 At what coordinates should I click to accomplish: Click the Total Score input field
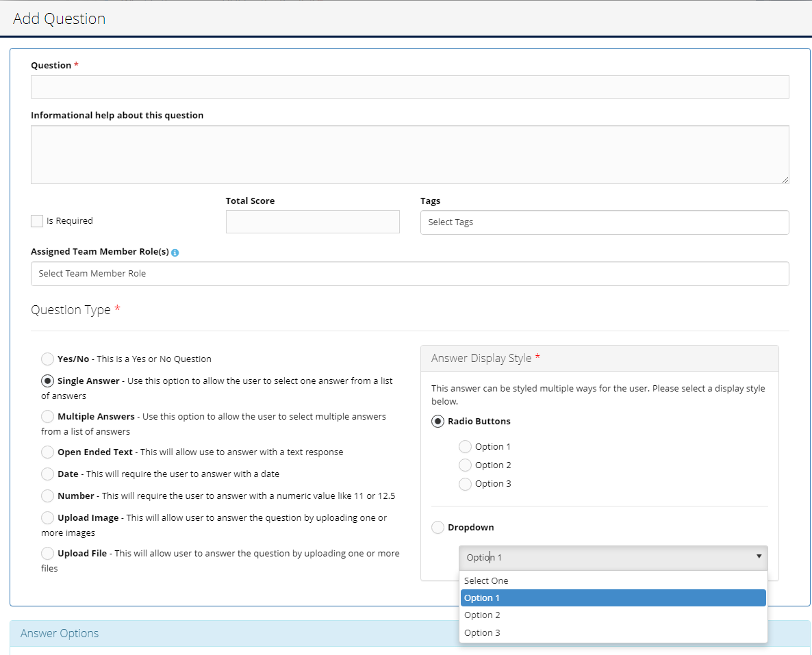coord(312,222)
